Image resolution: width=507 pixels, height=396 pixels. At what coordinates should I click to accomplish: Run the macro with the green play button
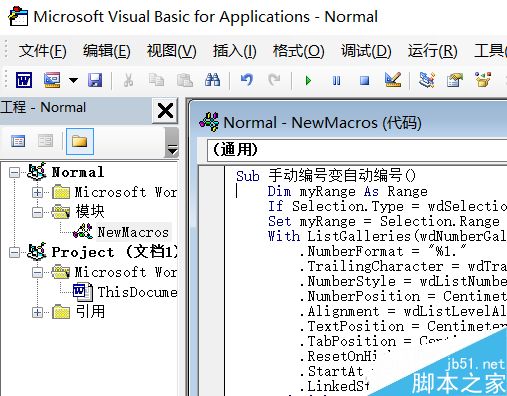click(308, 81)
